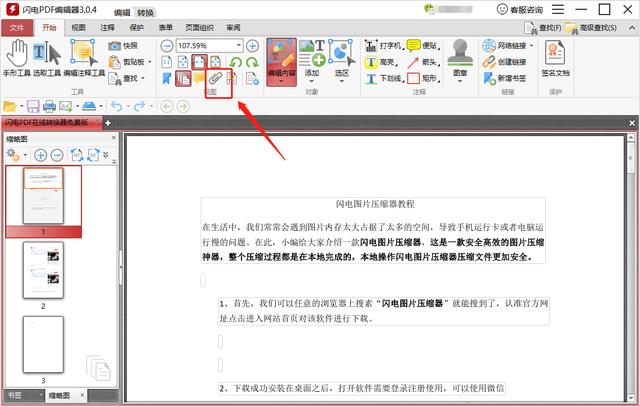Toggle the thumbnails pages panel icon

183,78
